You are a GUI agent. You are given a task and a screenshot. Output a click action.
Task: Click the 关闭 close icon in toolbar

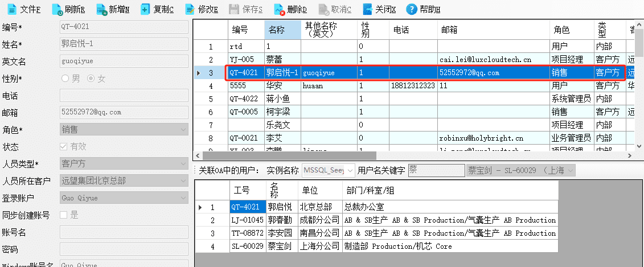pos(368,9)
